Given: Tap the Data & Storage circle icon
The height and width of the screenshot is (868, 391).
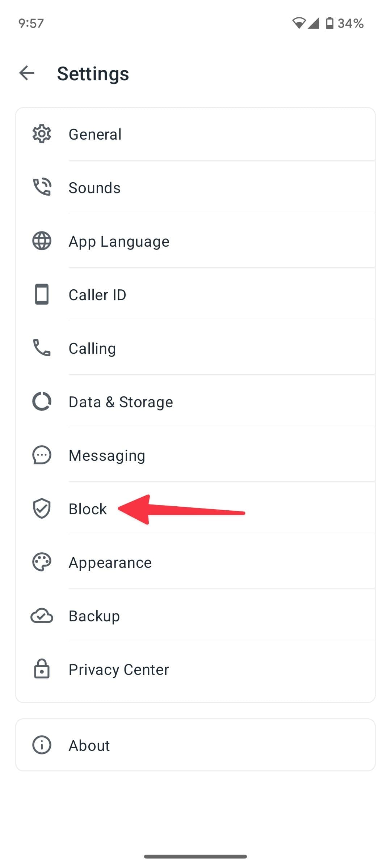Looking at the screenshot, I should [42, 401].
